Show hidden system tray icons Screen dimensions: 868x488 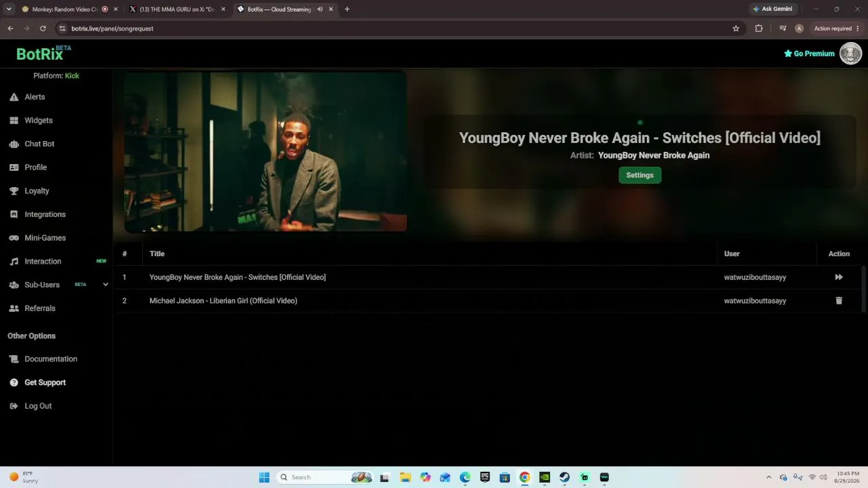[768, 477]
